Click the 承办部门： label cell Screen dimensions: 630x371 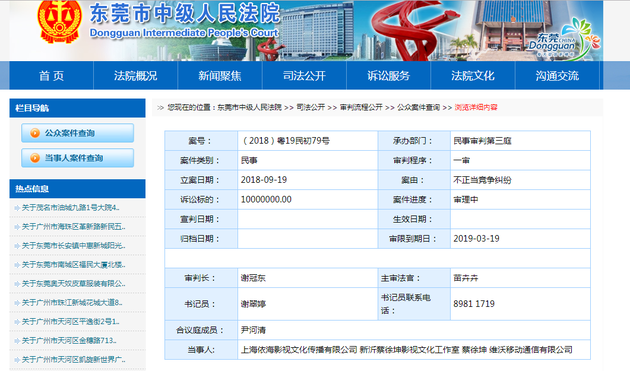click(414, 141)
